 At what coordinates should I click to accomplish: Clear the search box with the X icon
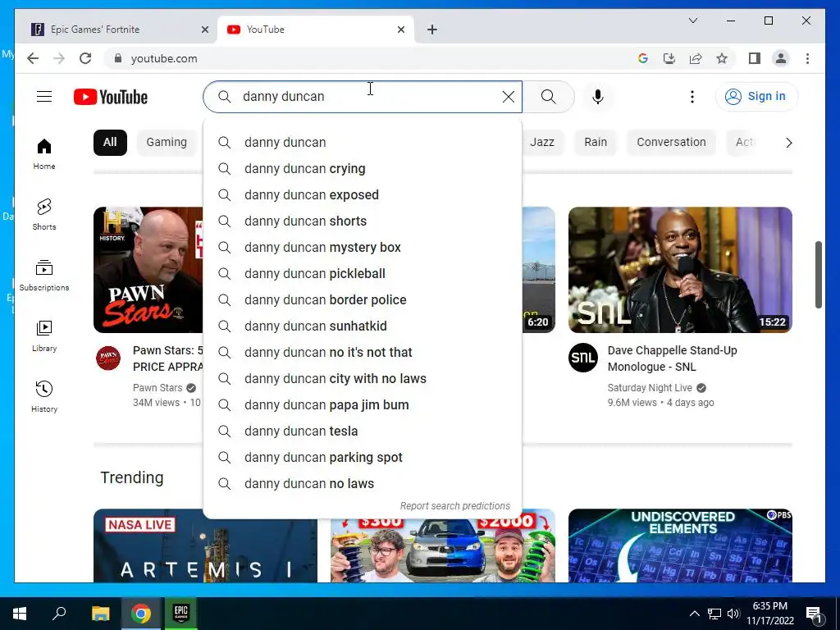509,97
